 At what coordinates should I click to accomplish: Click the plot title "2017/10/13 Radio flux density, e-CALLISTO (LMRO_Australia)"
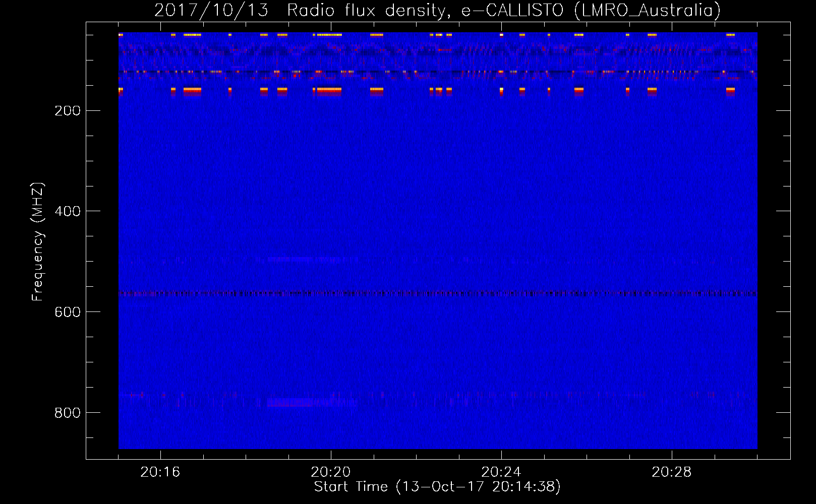437,10
